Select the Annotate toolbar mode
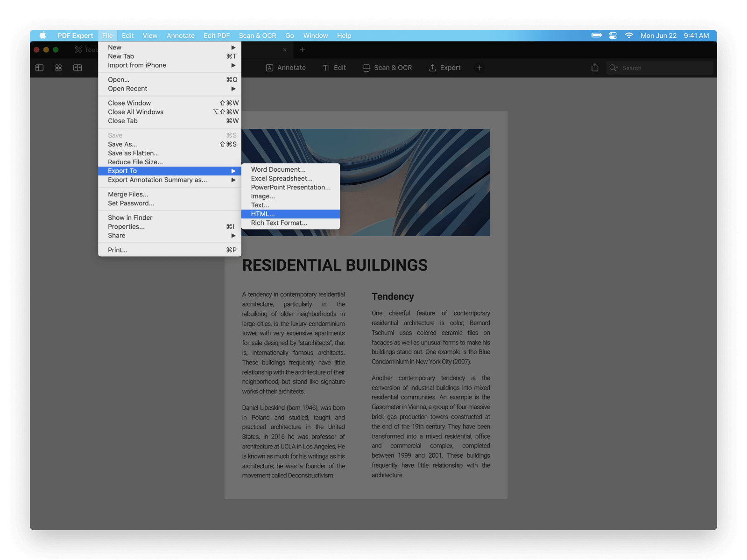 [286, 68]
